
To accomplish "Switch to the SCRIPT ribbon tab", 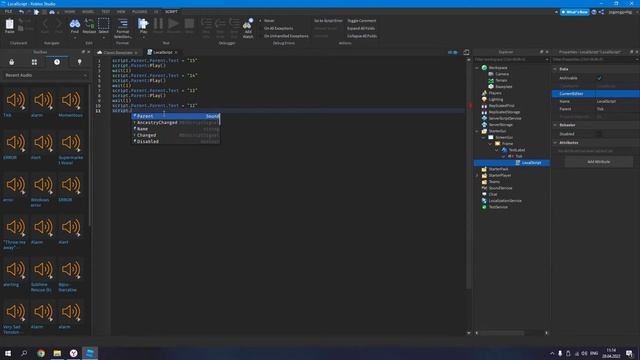I will point(171,12).
